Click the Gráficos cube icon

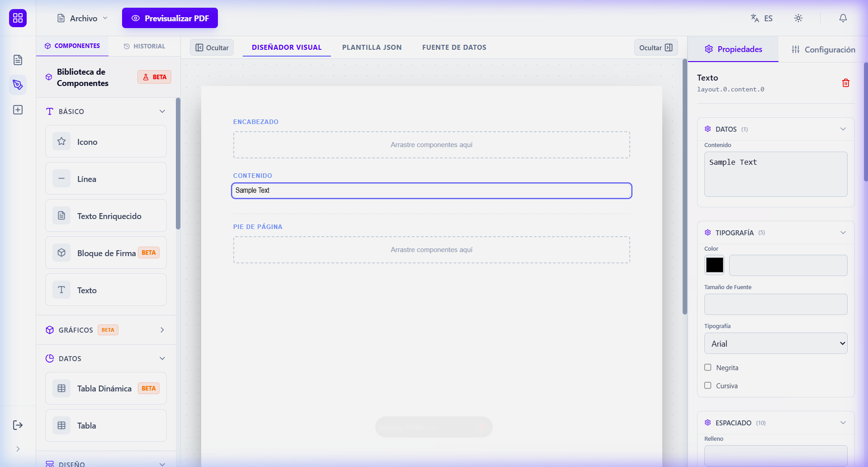coord(50,330)
